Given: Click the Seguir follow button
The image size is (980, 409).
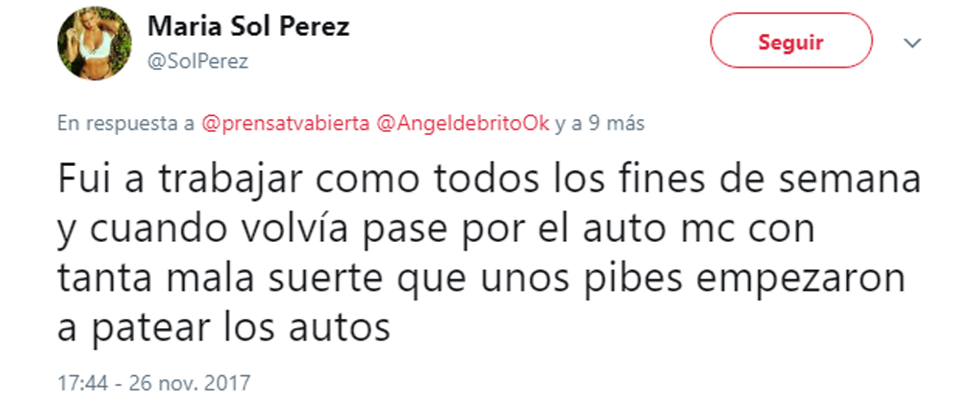Looking at the screenshot, I should pos(791,41).
